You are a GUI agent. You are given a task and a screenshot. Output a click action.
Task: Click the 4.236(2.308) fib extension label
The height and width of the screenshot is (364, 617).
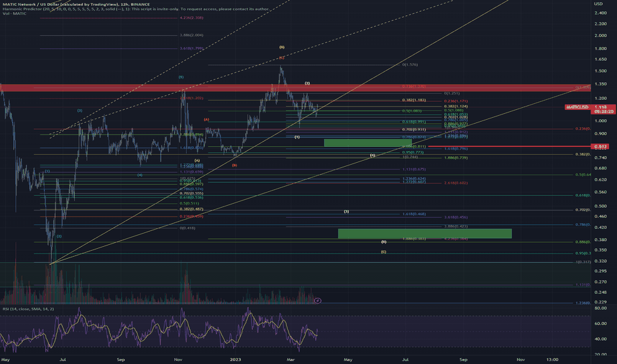[x=191, y=18]
